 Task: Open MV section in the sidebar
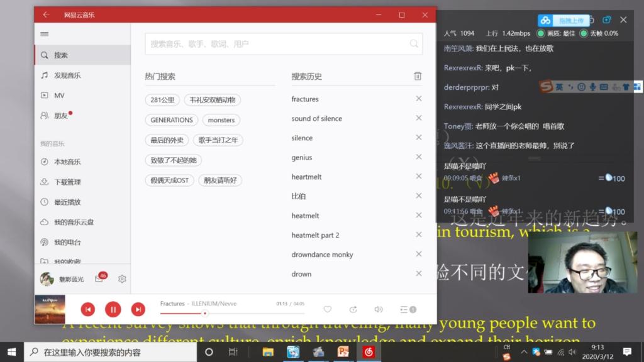(x=59, y=96)
